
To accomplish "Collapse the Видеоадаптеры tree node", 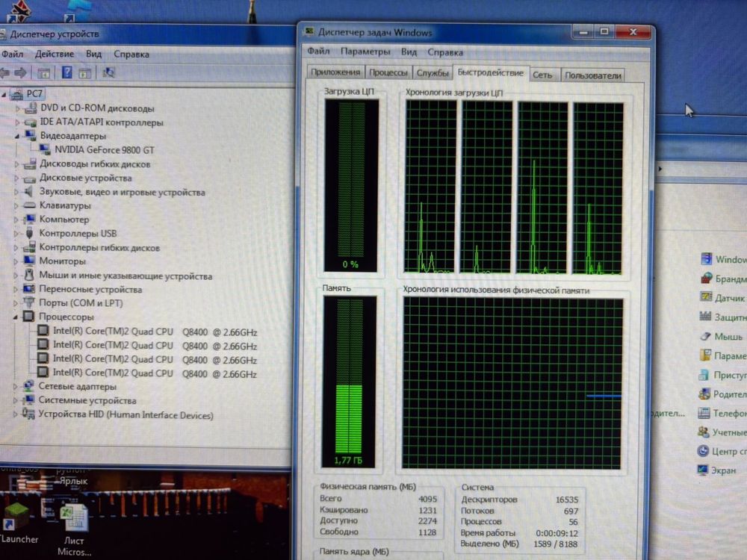I will click(x=16, y=136).
